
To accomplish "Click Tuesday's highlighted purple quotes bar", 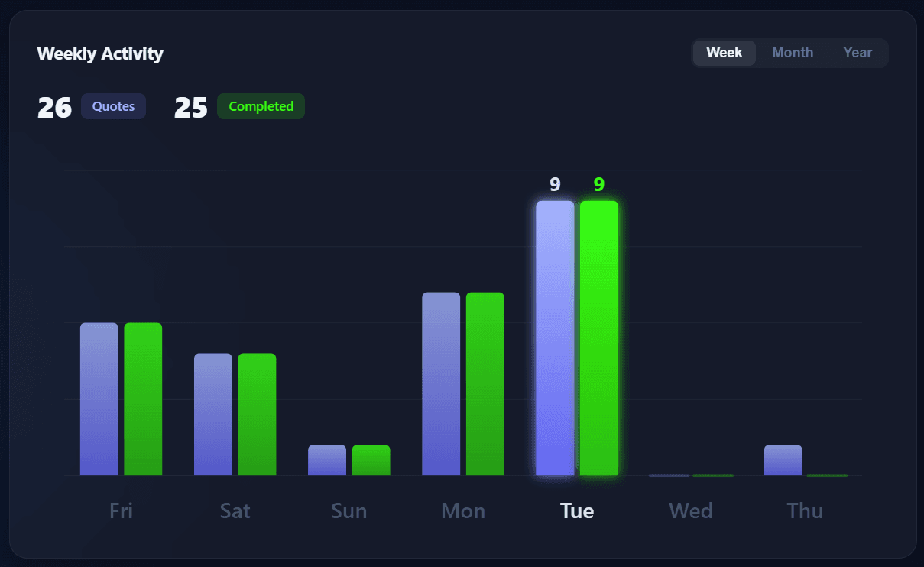I will [x=555, y=338].
